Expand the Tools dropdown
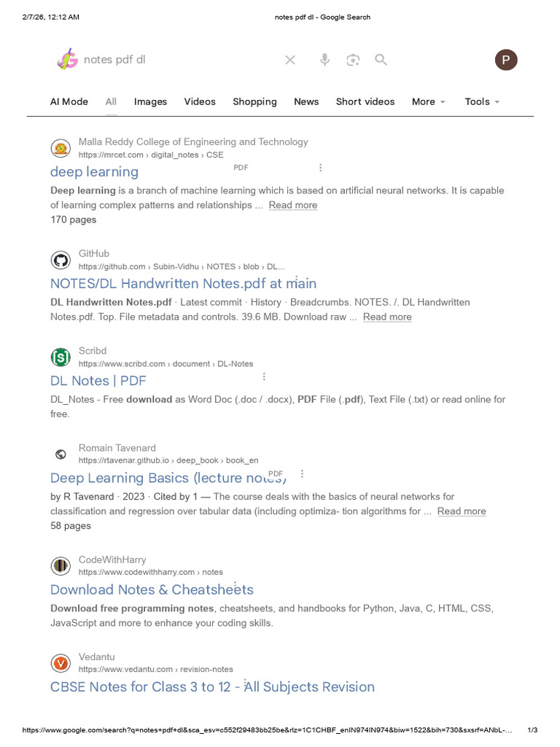The height and width of the screenshot is (747, 560). [x=482, y=101]
